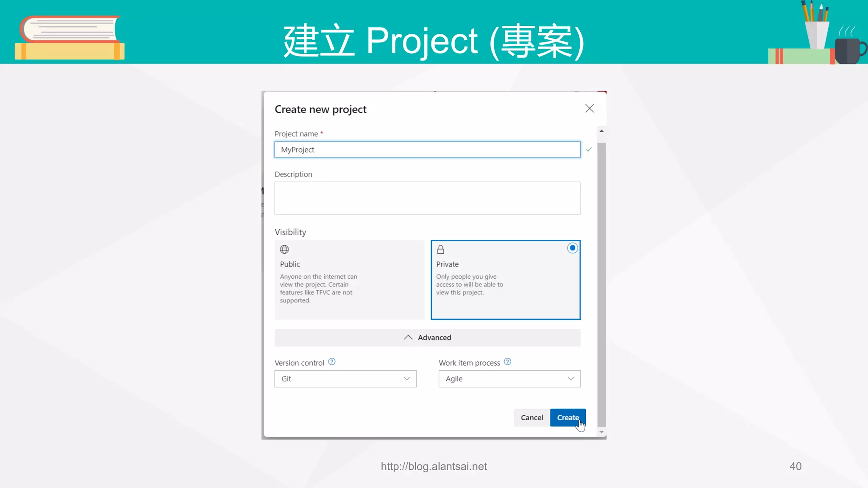Screen dimensions: 868x488
Task: Click the dialog scrollbar down arrow
Action: pos(601,432)
